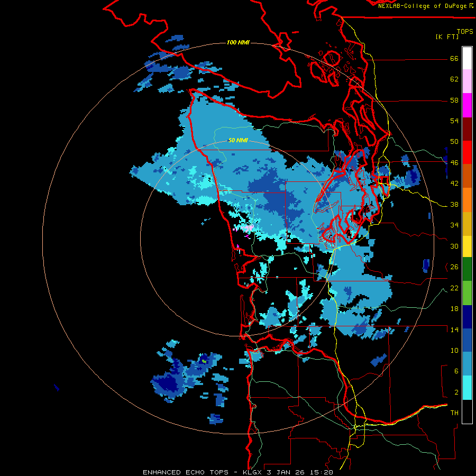This screenshot has width=476, height=476.
Task: Select the dark red legend swatch
Action: (467, 129)
